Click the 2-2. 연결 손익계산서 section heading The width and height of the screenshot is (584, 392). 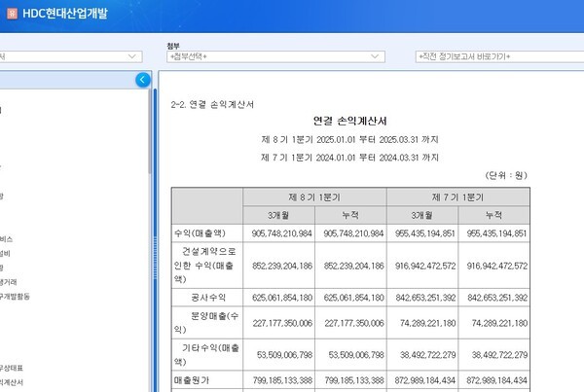pos(212,104)
